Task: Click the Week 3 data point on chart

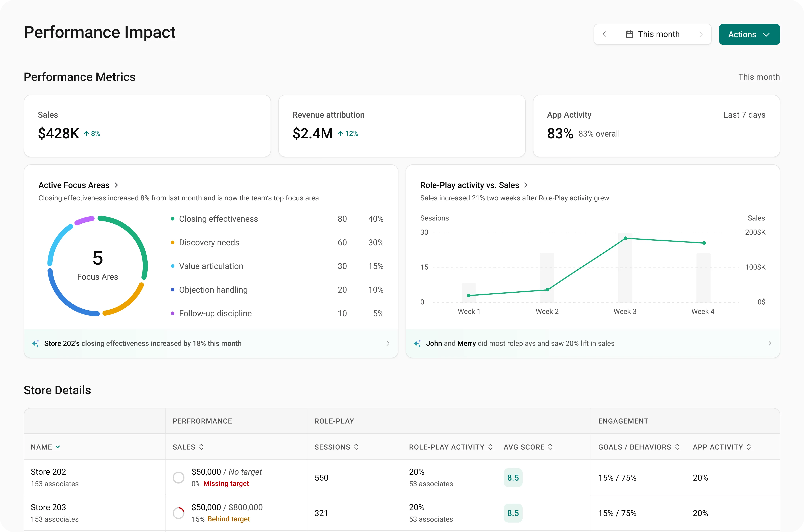Action: (x=625, y=238)
